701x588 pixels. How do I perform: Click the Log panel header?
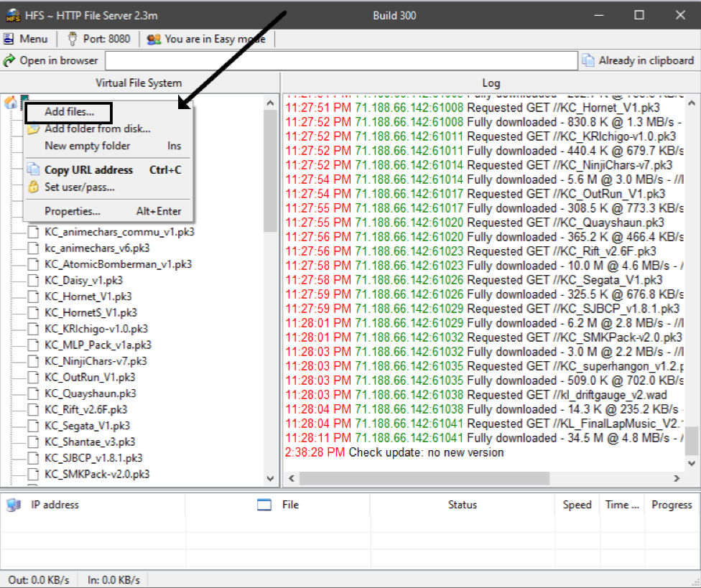491,83
